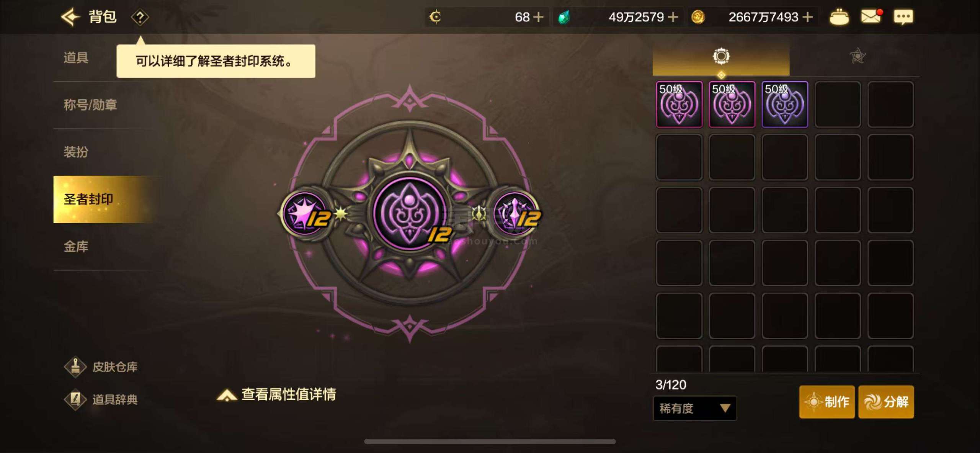
Task: Switch to the 装扮 tab
Action: coord(76,152)
